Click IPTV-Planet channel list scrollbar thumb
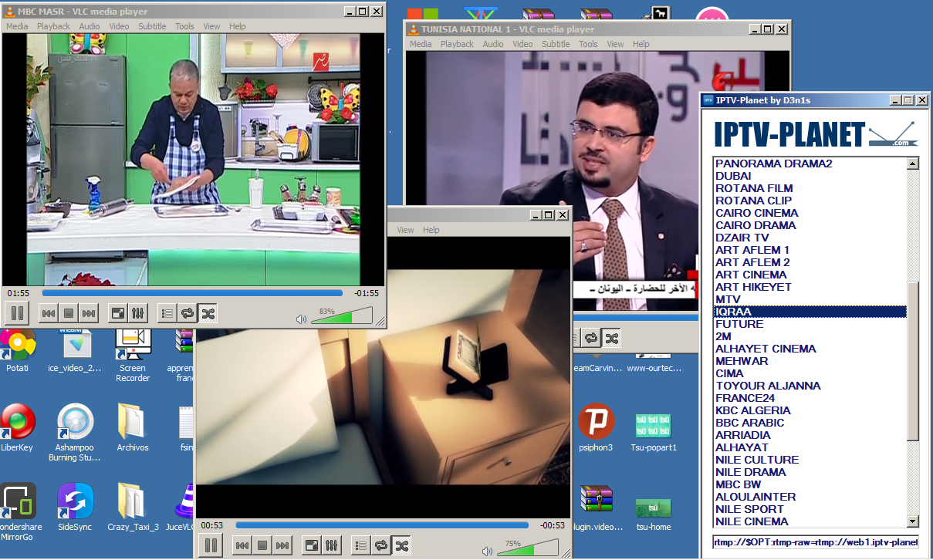The height and width of the screenshot is (560, 933). tap(913, 362)
